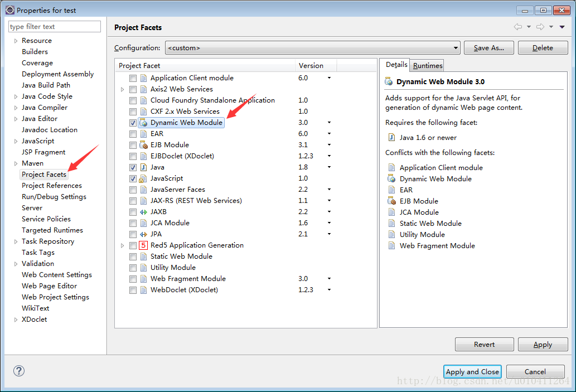
Task: Click the JAXB facet icon
Action: (143, 212)
